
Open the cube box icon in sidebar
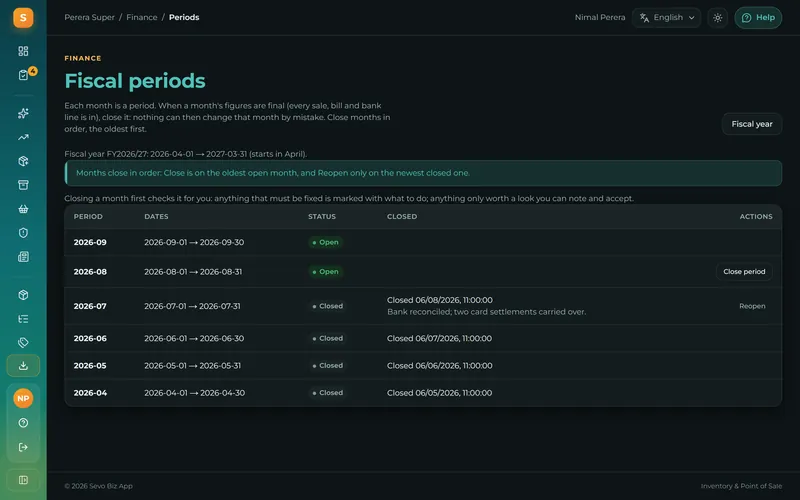click(x=23, y=295)
